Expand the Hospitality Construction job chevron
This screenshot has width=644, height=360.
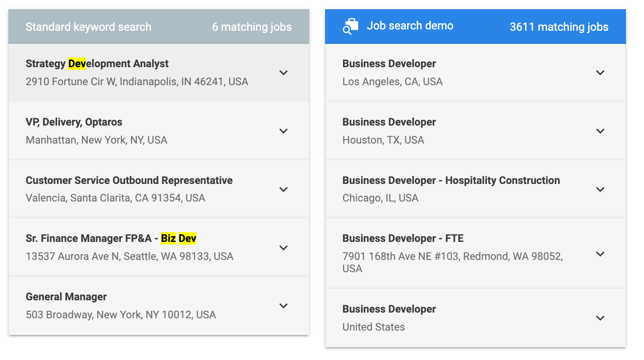pyautogui.click(x=601, y=190)
